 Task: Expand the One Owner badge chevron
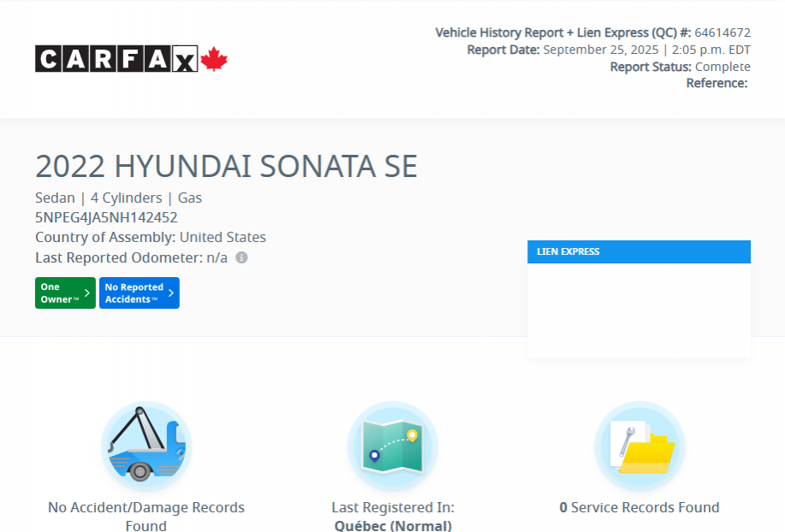[x=87, y=293]
